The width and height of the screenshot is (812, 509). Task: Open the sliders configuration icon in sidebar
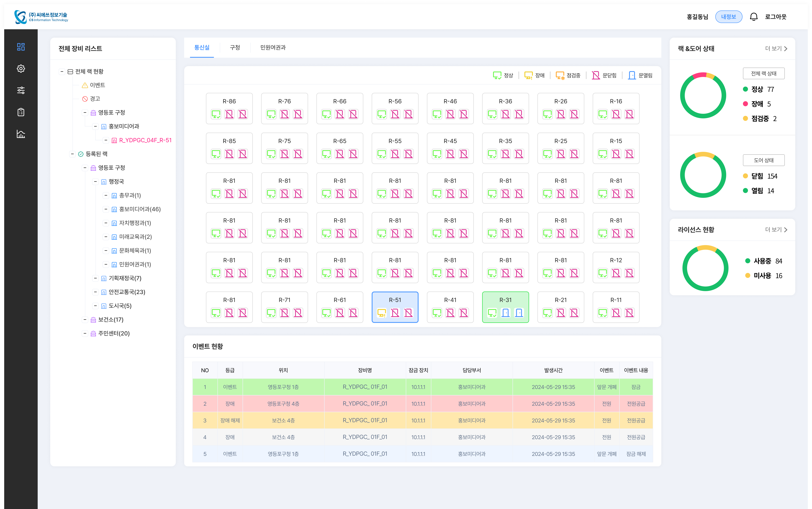(21, 90)
